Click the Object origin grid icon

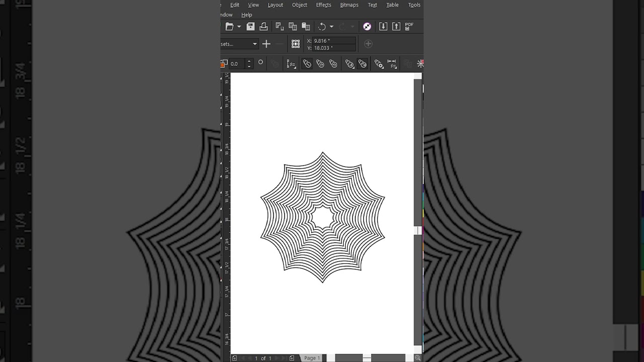coord(296,44)
